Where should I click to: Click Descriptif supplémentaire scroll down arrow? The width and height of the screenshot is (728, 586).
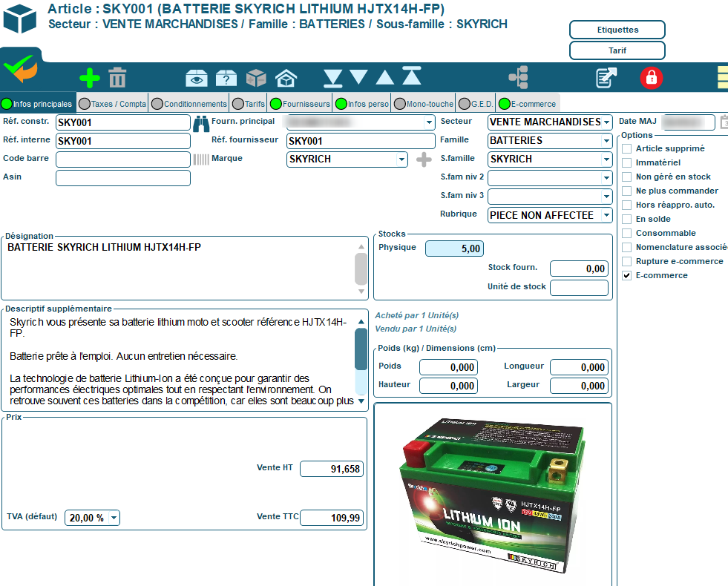361,401
